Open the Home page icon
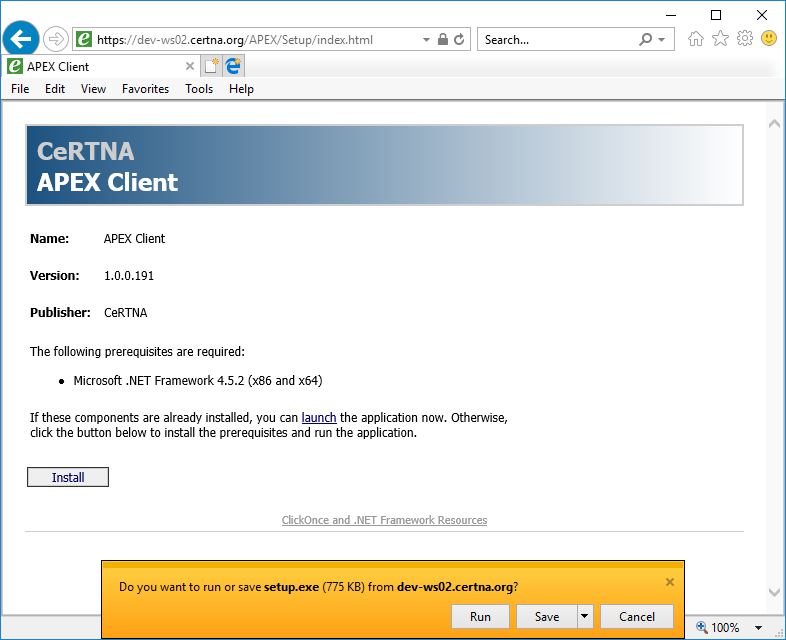The image size is (786, 640). [696, 39]
